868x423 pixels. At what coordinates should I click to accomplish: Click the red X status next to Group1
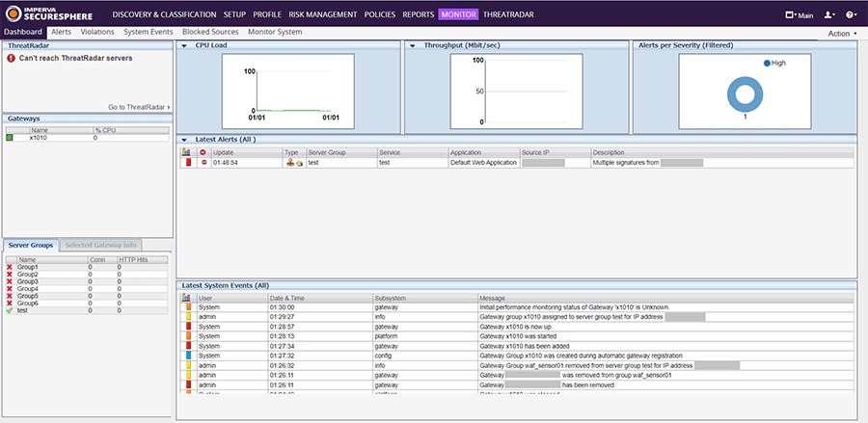pos(10,267)
